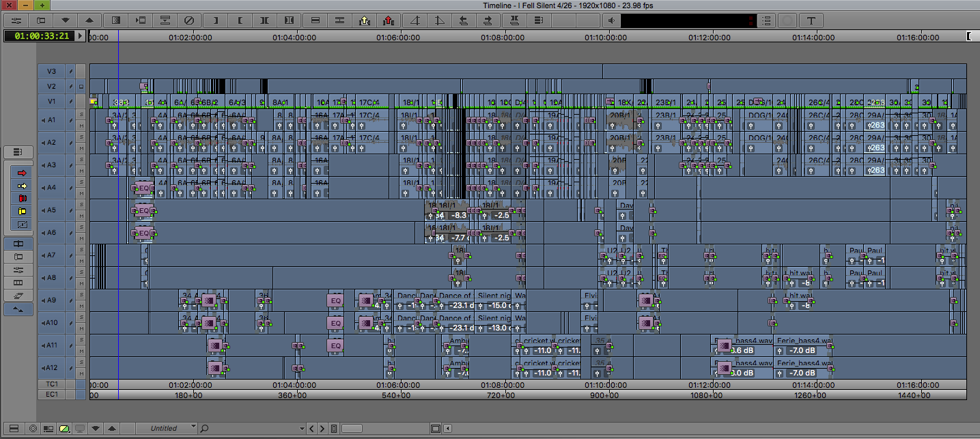The width and height of the screenshot is (980, 439).
Task: Select the A9 track selector
Action: pyautogui.click(x=51, y=300)
